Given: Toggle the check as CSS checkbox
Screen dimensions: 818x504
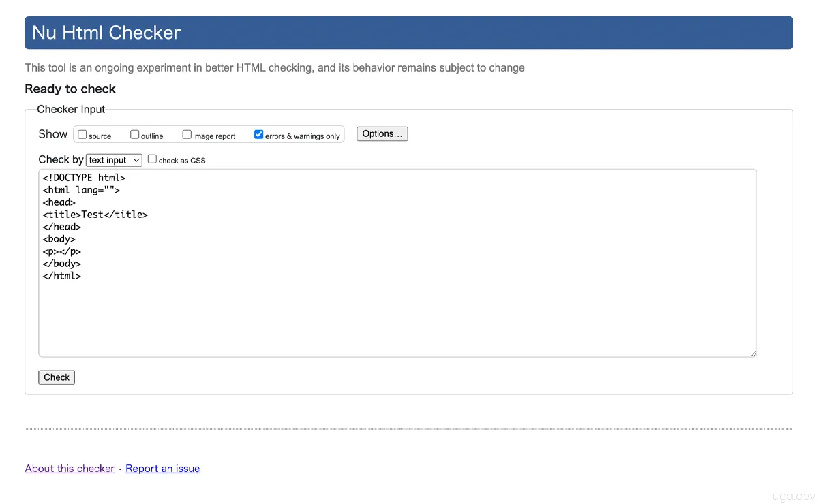Looking at the screenshot, I should click(x=153, y=159).
